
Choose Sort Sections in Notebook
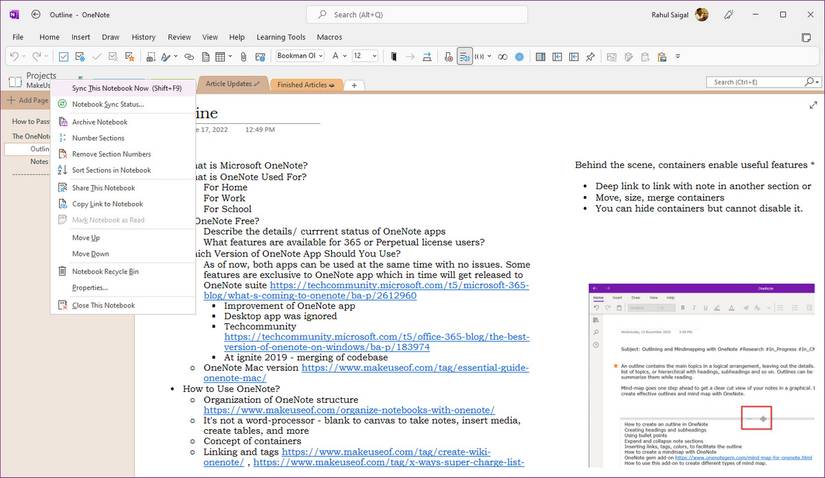[x=123, y=170]
